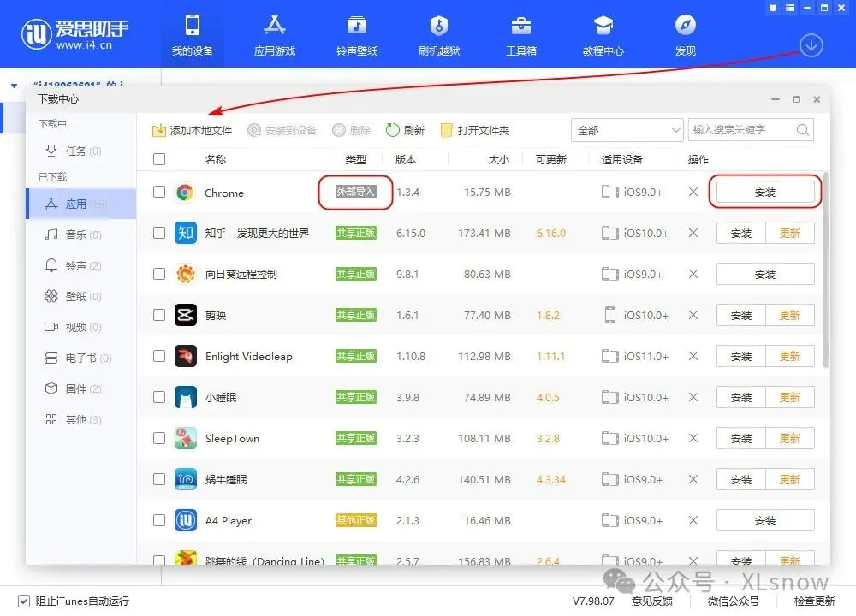Check the SleepTown row checkbox
Screen dimensions: 856x616
pos(159,438)
